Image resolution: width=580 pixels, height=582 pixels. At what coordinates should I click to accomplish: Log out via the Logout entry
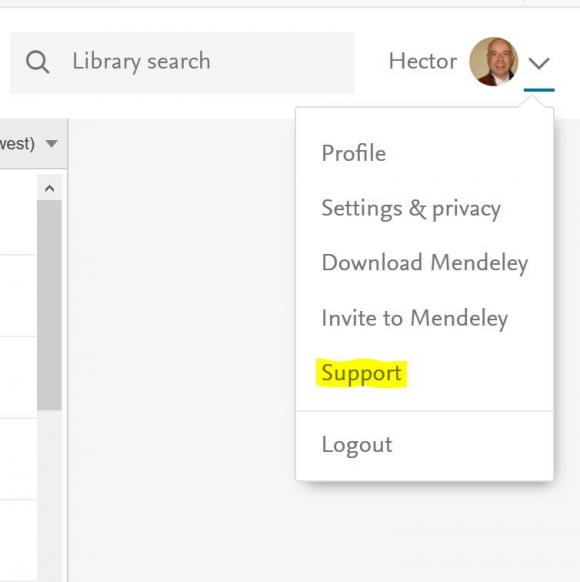tap(357, 445)
